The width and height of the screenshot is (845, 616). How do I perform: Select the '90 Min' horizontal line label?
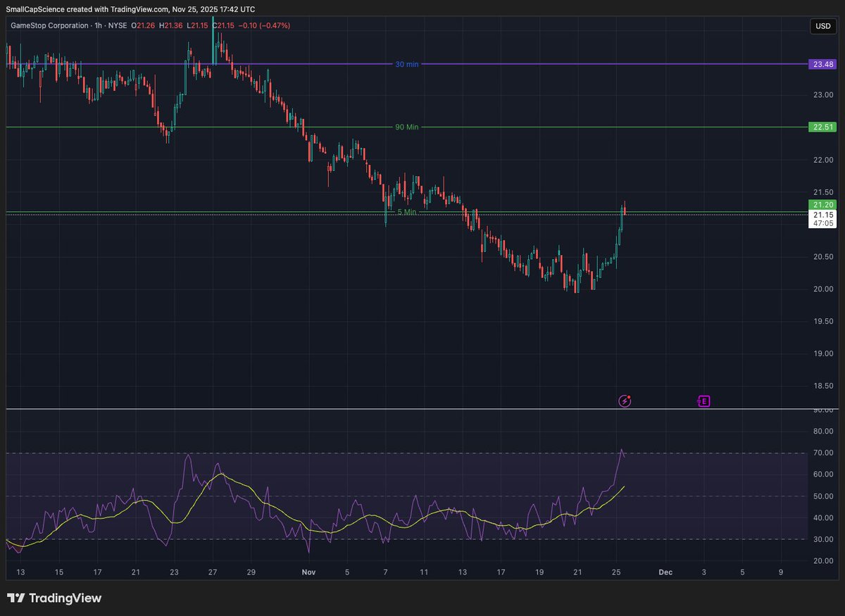406,127
